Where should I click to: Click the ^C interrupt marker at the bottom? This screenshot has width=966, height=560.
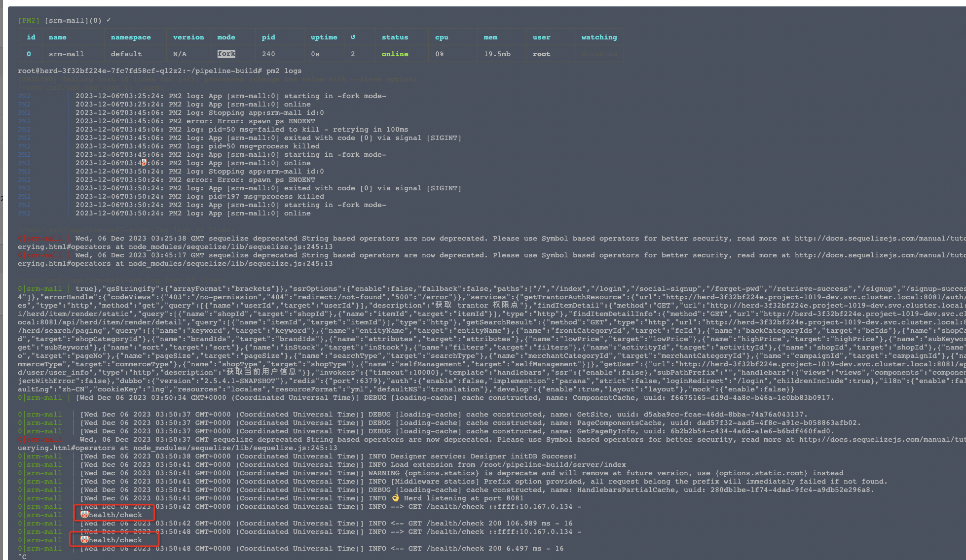pos(22,556)
